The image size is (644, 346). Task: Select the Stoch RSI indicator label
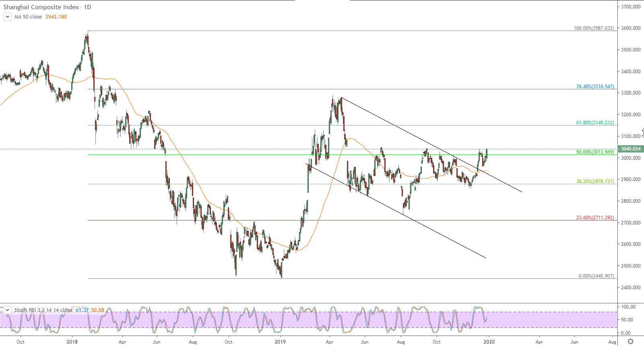pyautogui.click(x=43, y=310)
